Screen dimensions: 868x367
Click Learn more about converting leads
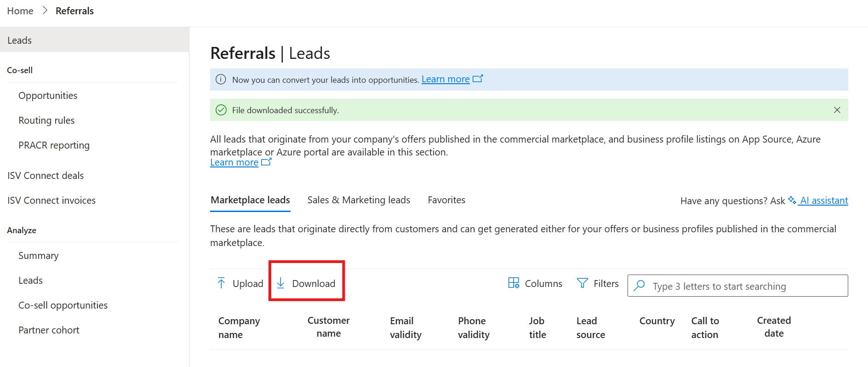tap(445, 79)
